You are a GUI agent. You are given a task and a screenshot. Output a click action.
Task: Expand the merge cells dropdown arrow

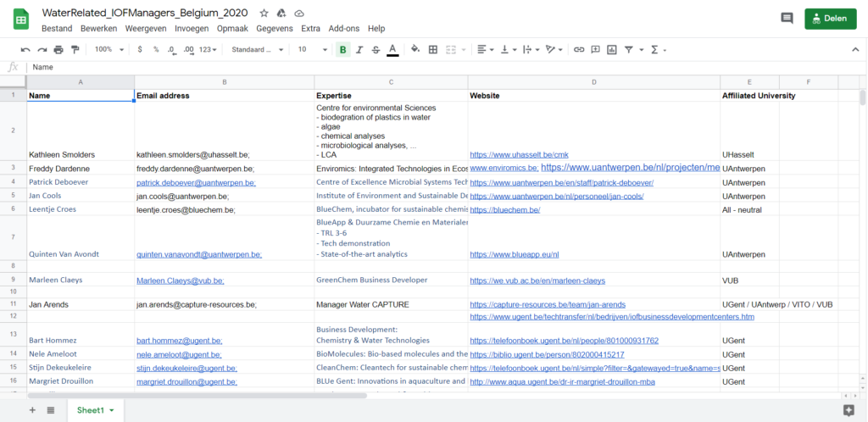[463, 50]
